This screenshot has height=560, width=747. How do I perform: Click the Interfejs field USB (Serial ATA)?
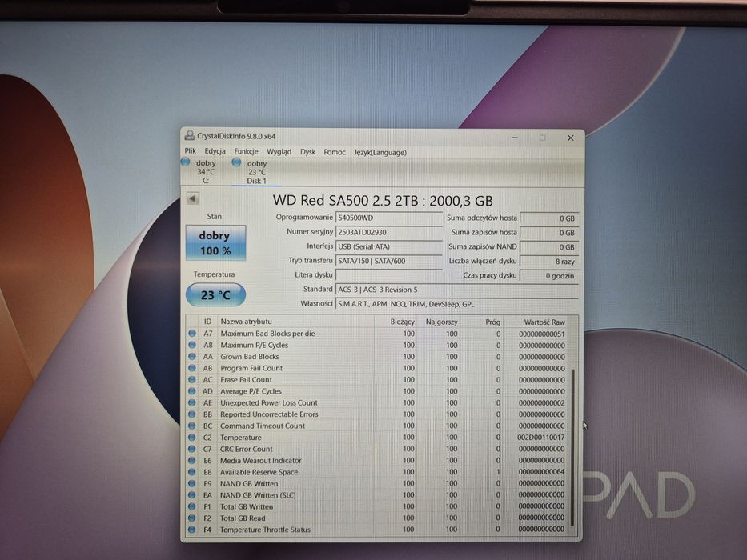(389, 246)
